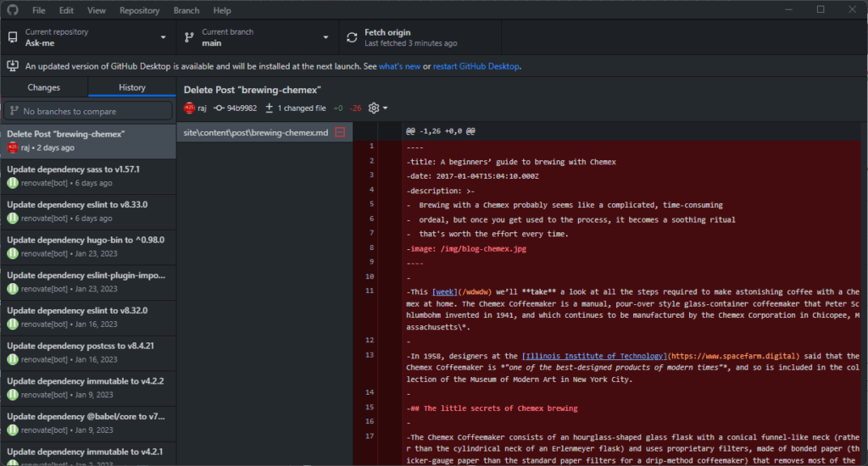The width and height of the screenshot is (868, 466).
Task: Click the "restart GitHub Desktop" link
Action: pos(476,66)
